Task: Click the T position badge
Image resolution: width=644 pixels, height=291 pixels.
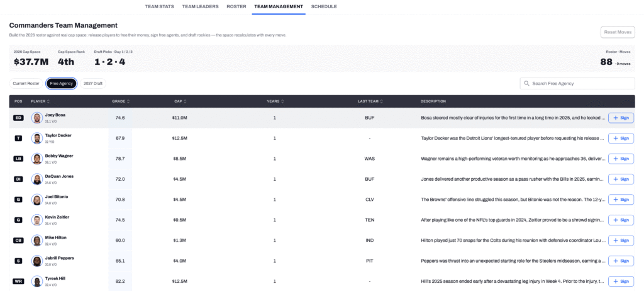Action: [x=18, y=139]
